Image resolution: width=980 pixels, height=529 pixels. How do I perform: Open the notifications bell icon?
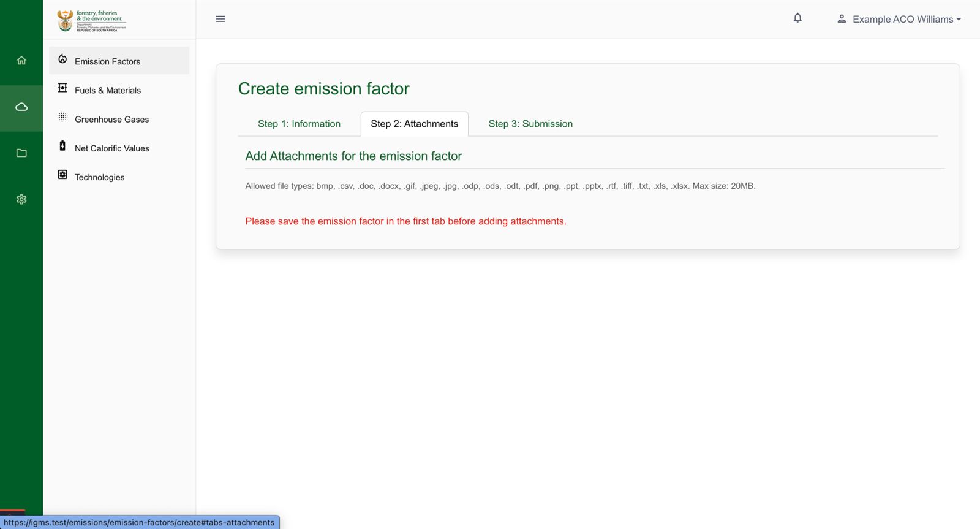(797, 18)
